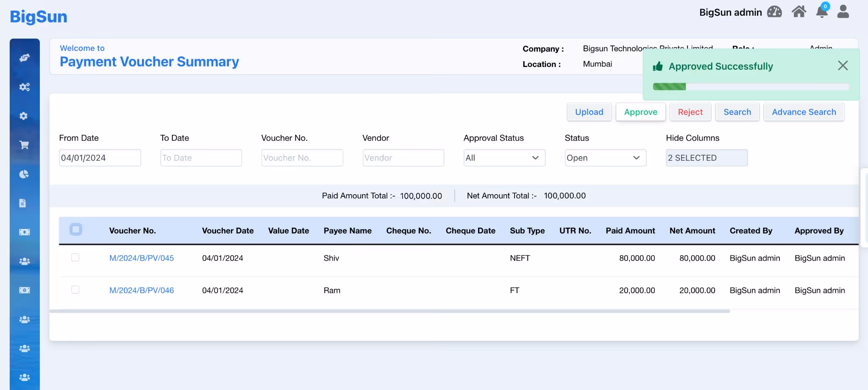Open voucher link M/2024/B/PV/045
This screenshot has width=868, height=390.
142,258
